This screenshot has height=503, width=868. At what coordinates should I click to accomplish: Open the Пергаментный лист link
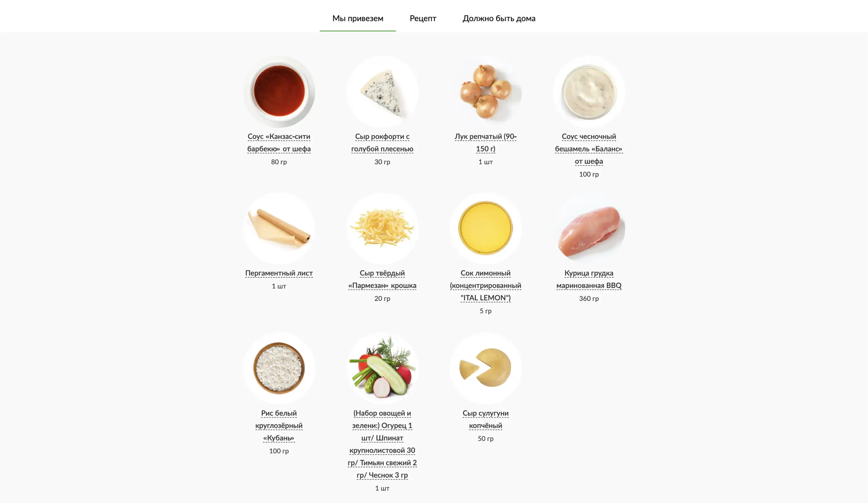[x=279, y=273]
